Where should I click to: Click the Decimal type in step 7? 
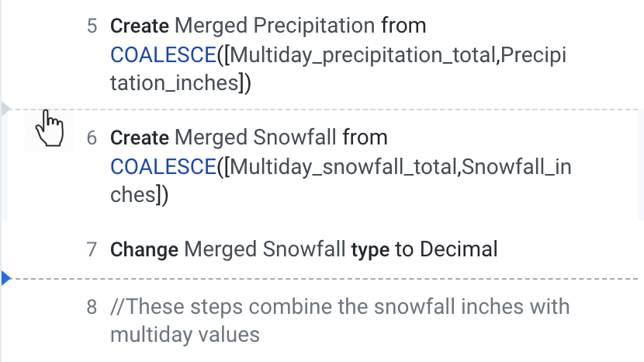point(459,250)
